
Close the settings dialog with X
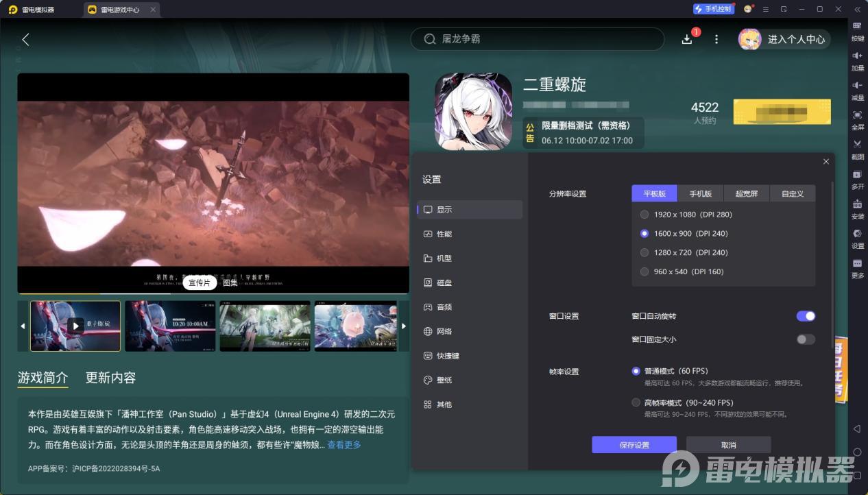point(825,162)
